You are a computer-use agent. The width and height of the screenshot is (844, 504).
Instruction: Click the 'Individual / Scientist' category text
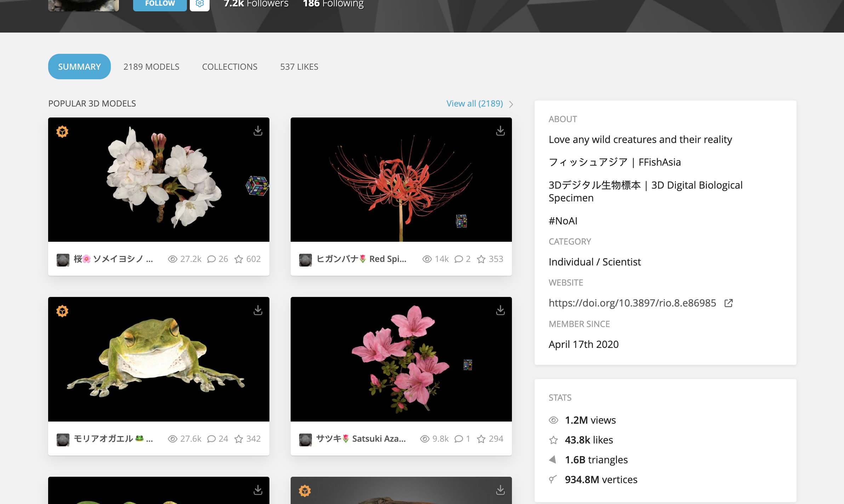pos(595,262)
